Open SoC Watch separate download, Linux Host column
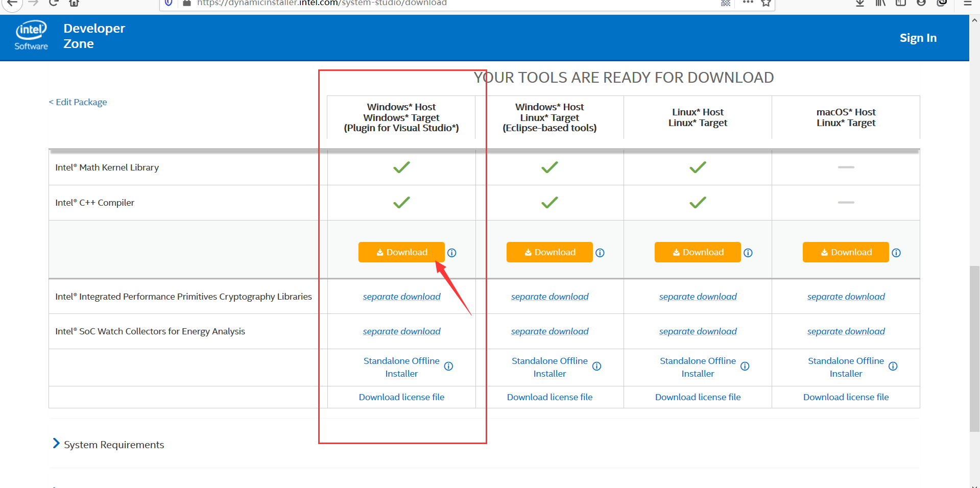The width and height of the screenshot is (980, 488). coord(698,331)
